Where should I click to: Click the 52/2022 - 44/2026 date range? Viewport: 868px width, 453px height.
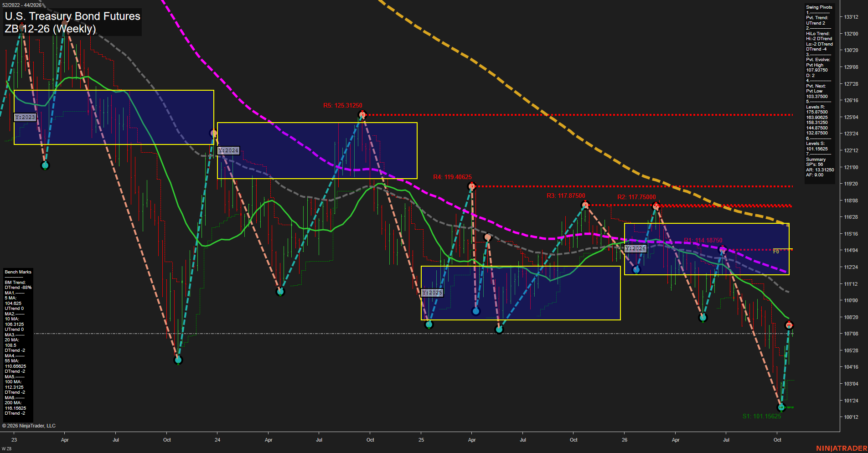tap(22, 5)
